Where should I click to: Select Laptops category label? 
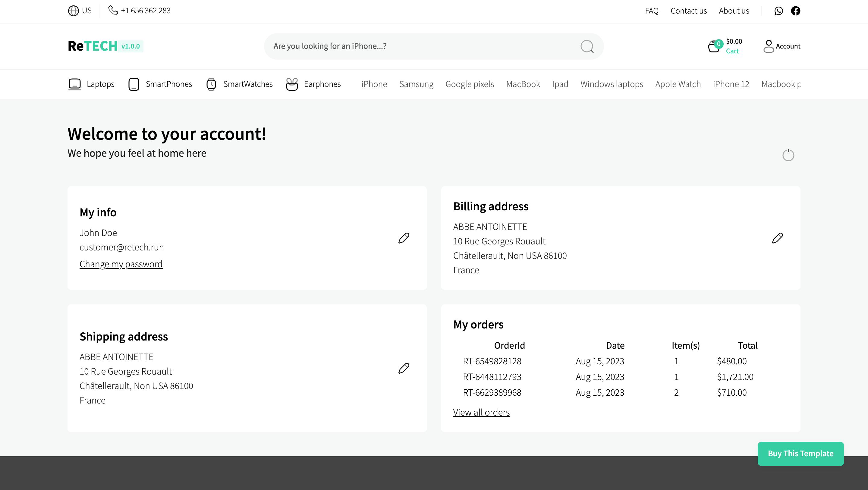pos(100,84)
